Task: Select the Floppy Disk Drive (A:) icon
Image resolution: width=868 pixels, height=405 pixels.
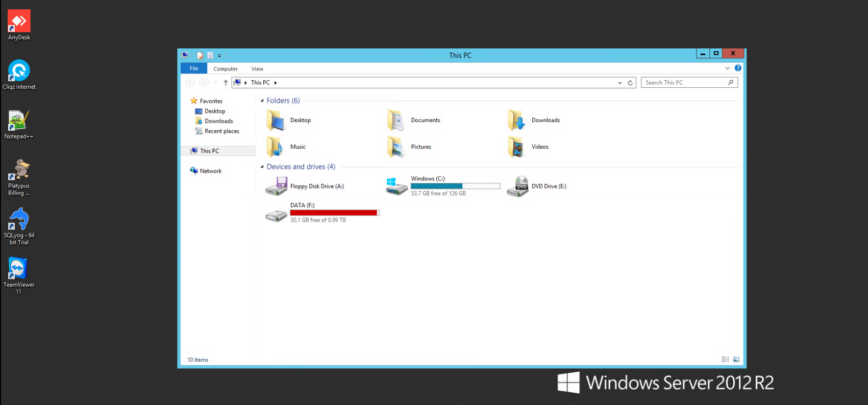Action: (277, 186)
